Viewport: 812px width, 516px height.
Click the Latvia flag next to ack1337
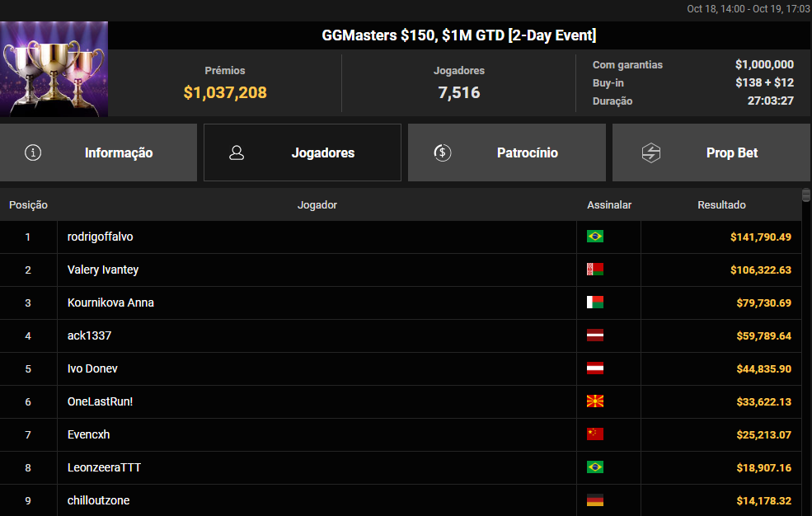coord(595,335)
